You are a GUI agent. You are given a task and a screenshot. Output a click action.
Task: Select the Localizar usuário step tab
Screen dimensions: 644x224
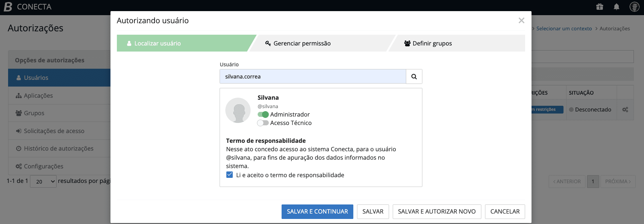(x=157, y=43)
